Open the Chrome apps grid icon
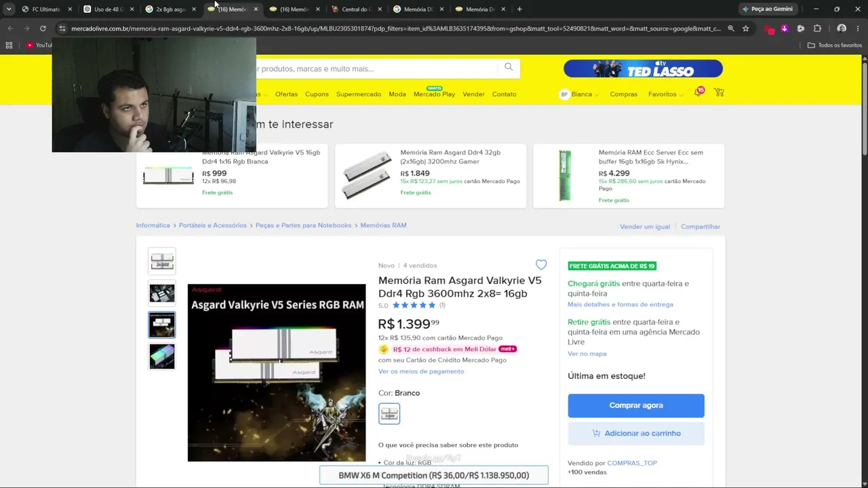Image resolution: width=868 pixels, height=488 pixels. pos(9,45)
